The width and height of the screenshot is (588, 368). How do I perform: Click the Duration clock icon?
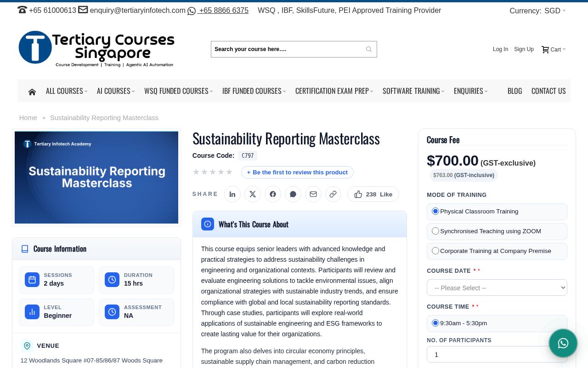coord(112,280)
